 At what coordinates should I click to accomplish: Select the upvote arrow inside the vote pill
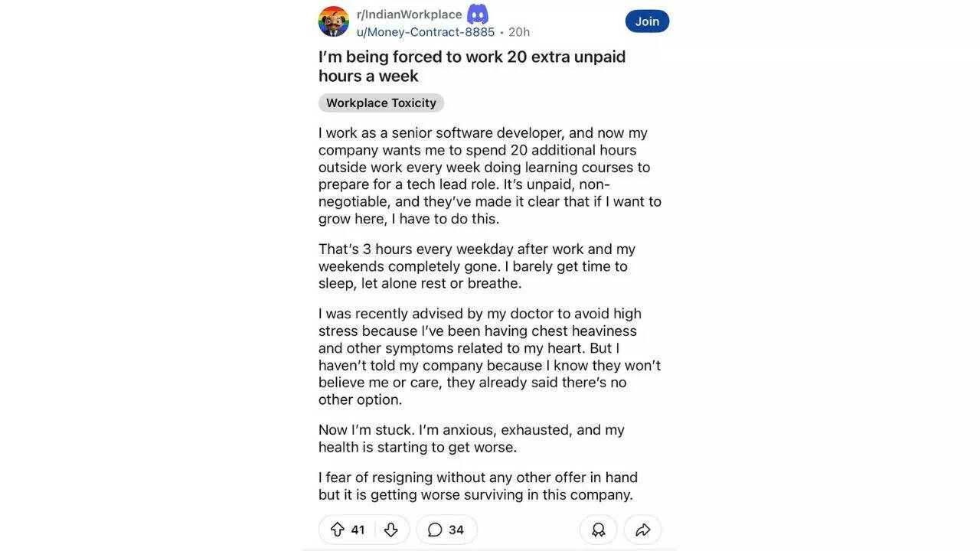[337, 529]
